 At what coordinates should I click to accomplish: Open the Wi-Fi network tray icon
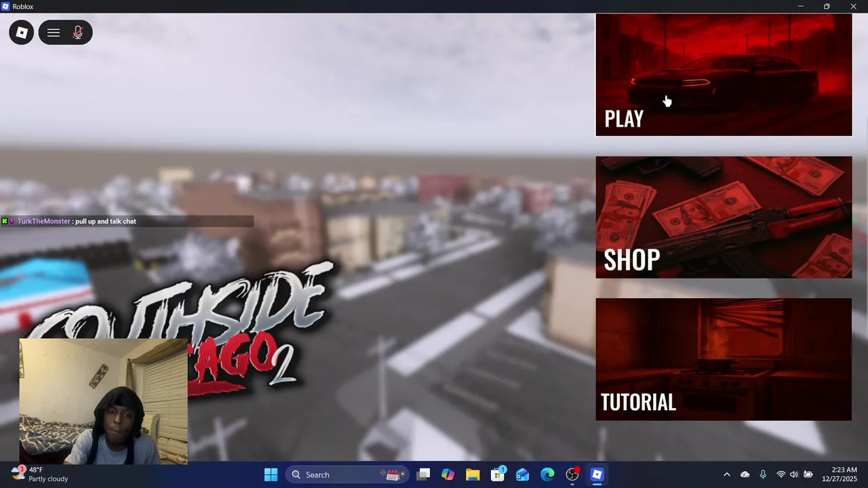[781, 474]
